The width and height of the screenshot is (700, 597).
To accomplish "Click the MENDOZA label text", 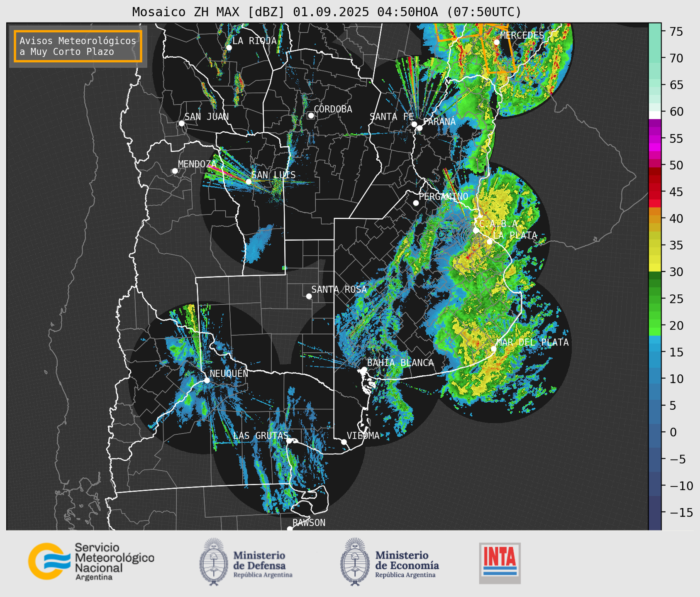I will point(197,164).
